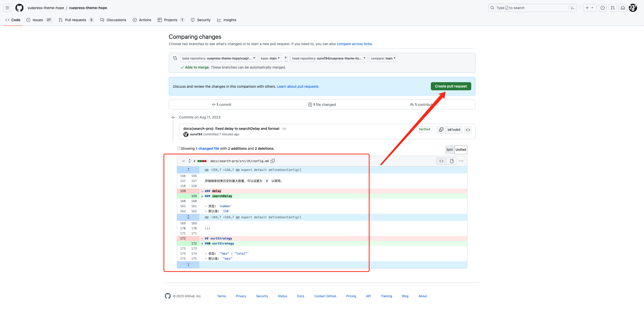This screenshot has width=644, height=332.
Task: Collapse the config.md file diff chevron
Action: [184, 161]
